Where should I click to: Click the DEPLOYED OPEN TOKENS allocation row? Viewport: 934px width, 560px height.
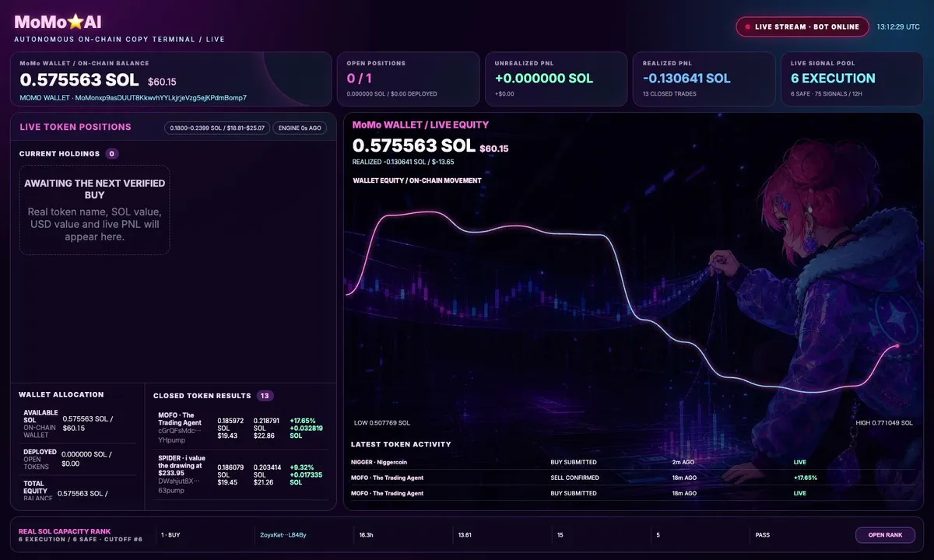[x=77, y=459]
